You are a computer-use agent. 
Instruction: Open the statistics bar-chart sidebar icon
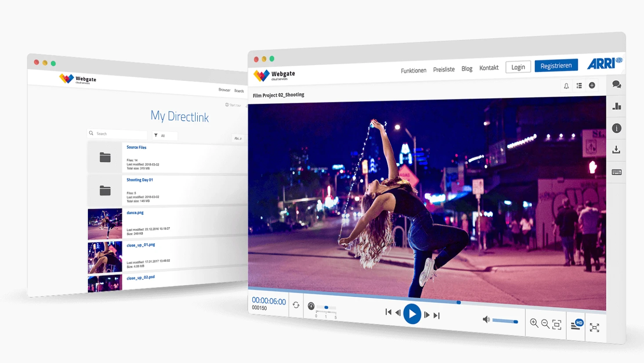pos(616,106)
